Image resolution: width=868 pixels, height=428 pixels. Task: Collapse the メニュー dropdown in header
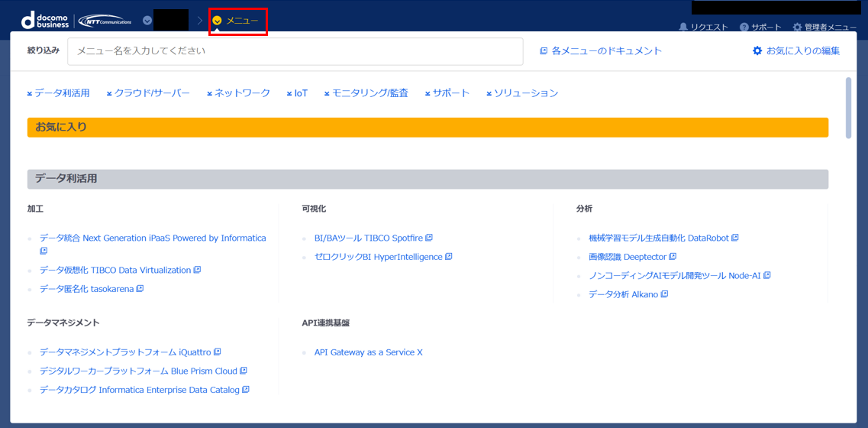(237, 21)
